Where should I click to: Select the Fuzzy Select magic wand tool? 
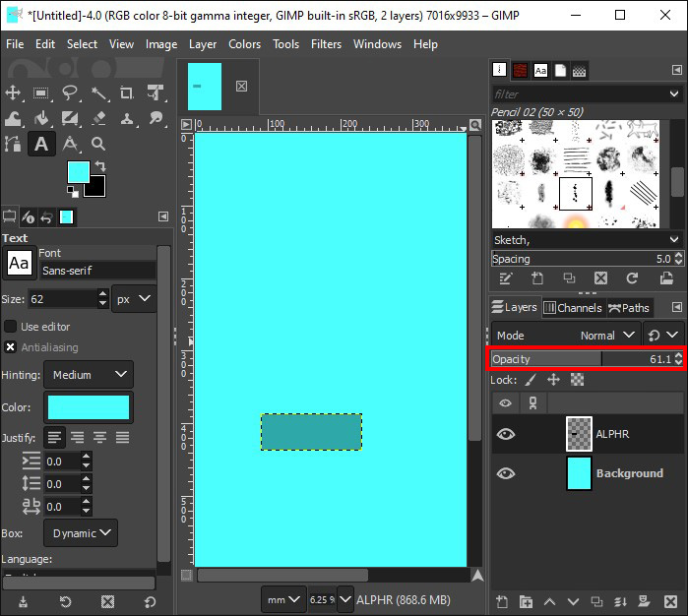[x=99, y=93]
